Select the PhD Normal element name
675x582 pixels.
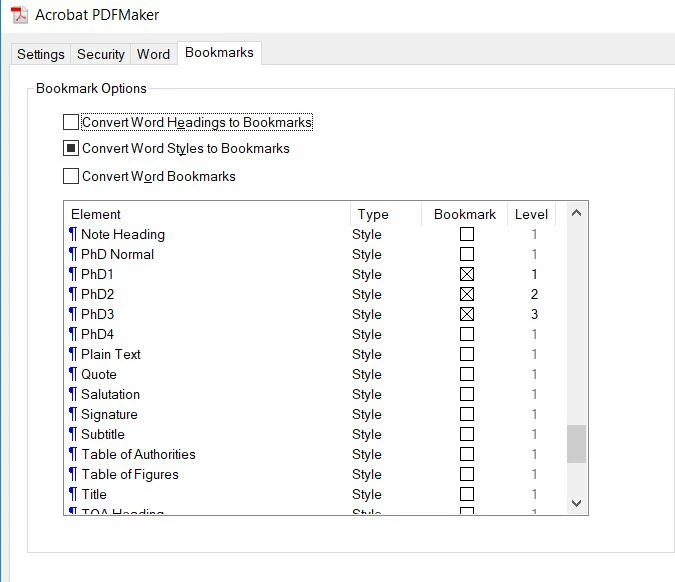(118, 254)
